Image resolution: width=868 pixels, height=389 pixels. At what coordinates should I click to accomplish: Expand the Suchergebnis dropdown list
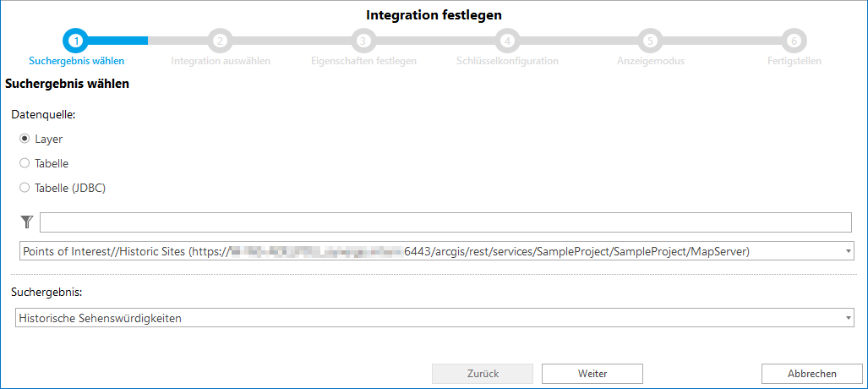coord(847,318)
